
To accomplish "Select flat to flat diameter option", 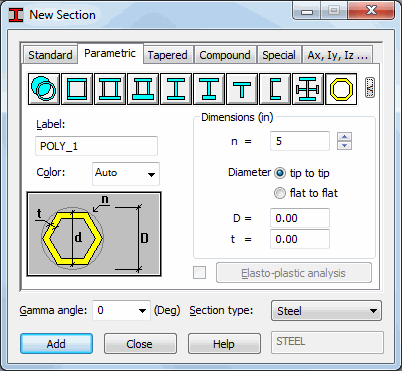I will tap(280, 193).
